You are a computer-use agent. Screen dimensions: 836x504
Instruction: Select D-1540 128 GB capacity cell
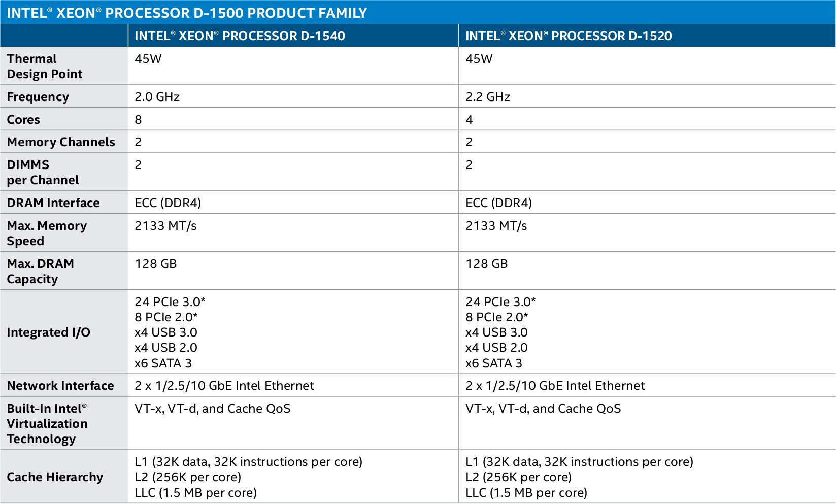tap(156, 264)
